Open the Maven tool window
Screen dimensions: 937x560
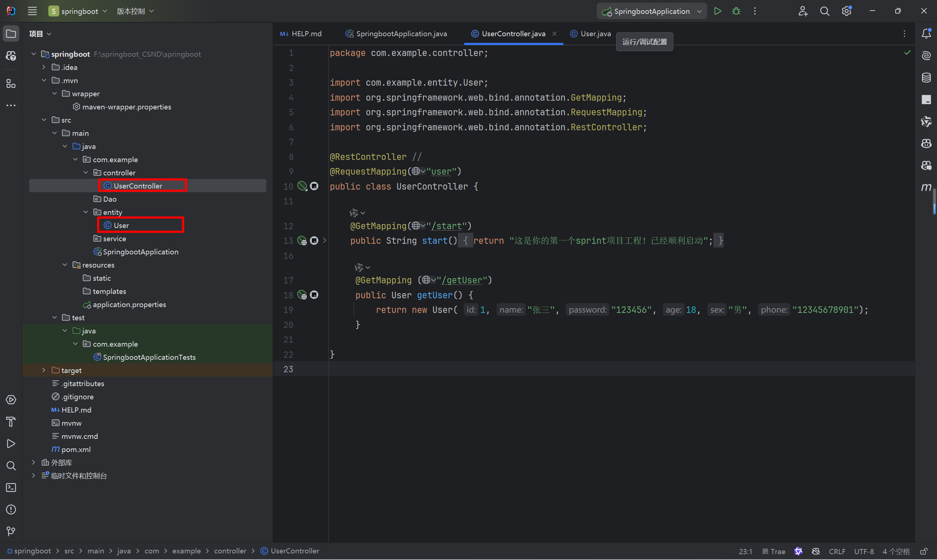click(x=926, y=187)
